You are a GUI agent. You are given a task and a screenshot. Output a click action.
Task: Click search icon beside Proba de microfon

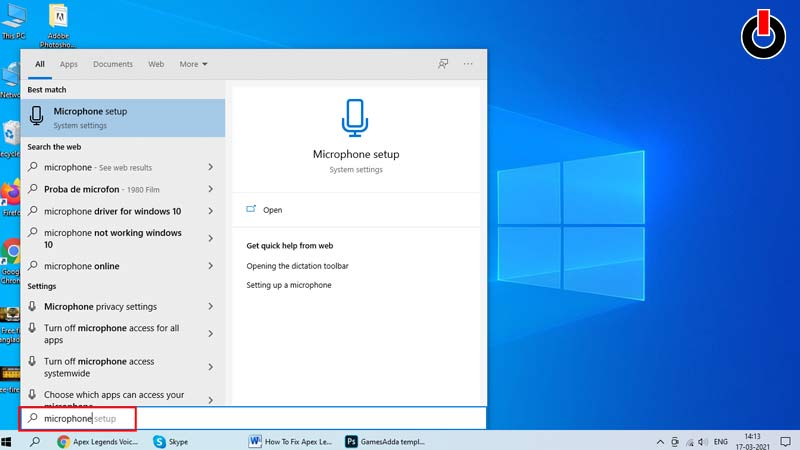33,189
